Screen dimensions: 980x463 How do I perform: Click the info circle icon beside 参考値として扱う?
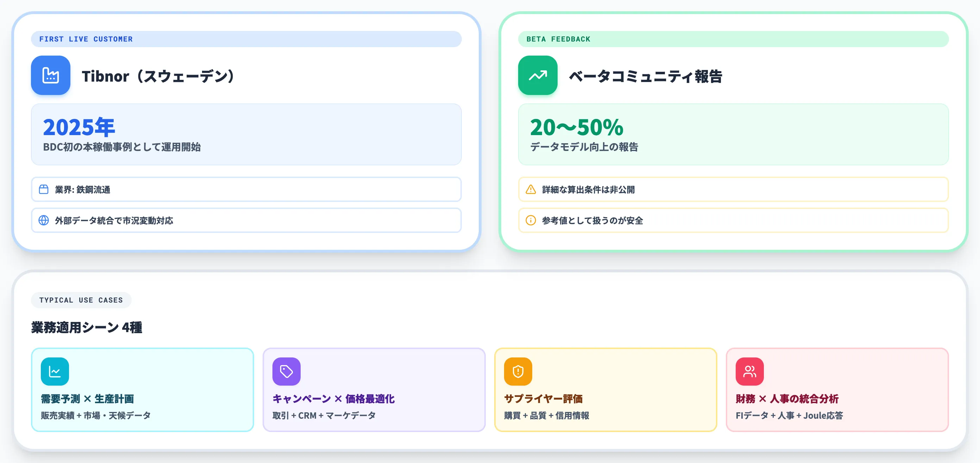point(531,221)
